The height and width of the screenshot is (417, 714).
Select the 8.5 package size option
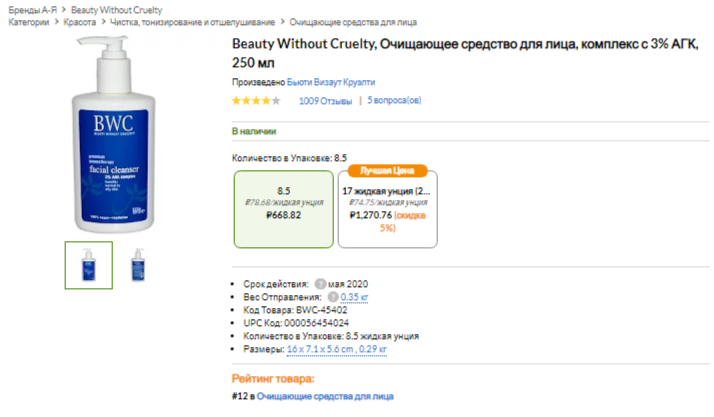(283, 208)
